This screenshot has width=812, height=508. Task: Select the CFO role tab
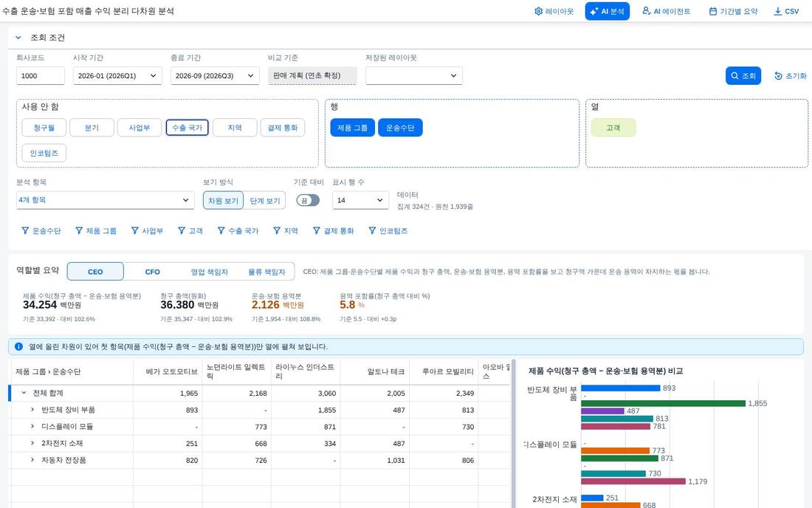(x=152, y=271)
